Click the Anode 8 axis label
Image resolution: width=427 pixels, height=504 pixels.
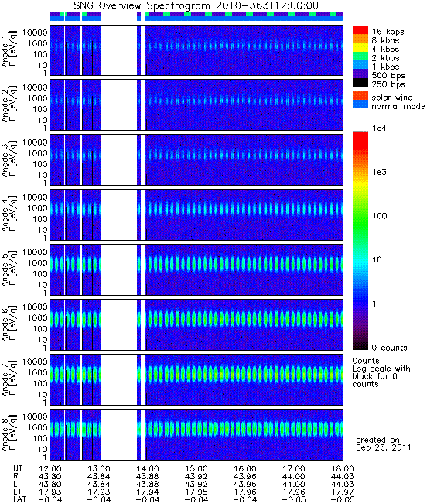pyautogui.click(x=9, y=434)
